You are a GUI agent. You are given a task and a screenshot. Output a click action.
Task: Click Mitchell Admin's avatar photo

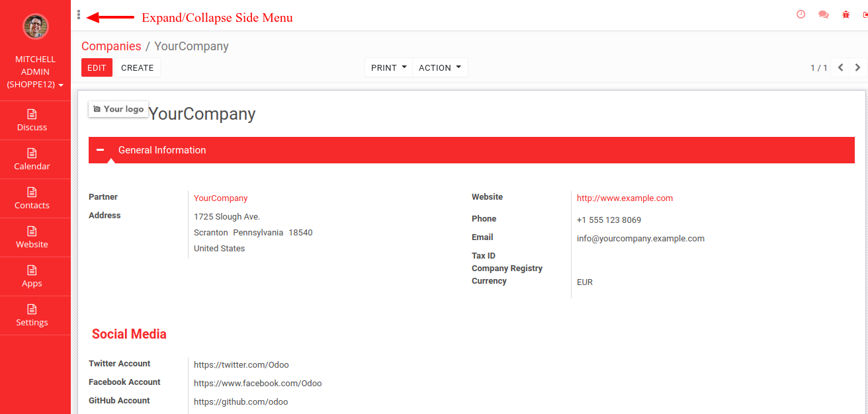click(x=36, y=26)
